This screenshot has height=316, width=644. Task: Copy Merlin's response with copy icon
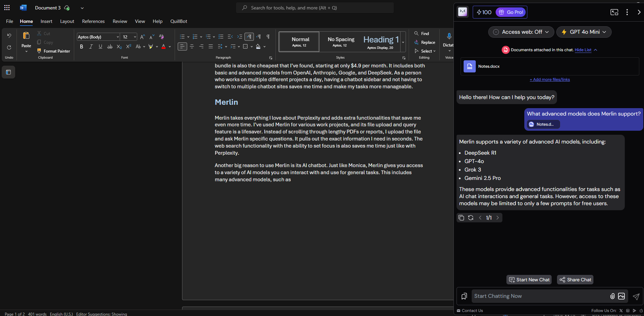point(461,218)
